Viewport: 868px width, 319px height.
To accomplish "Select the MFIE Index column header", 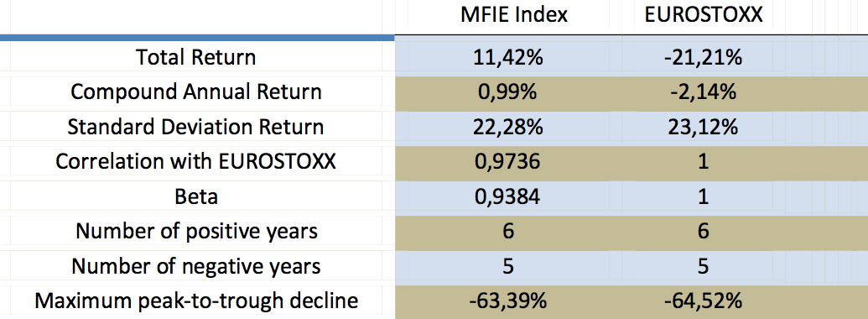I will tap(514, 15).
